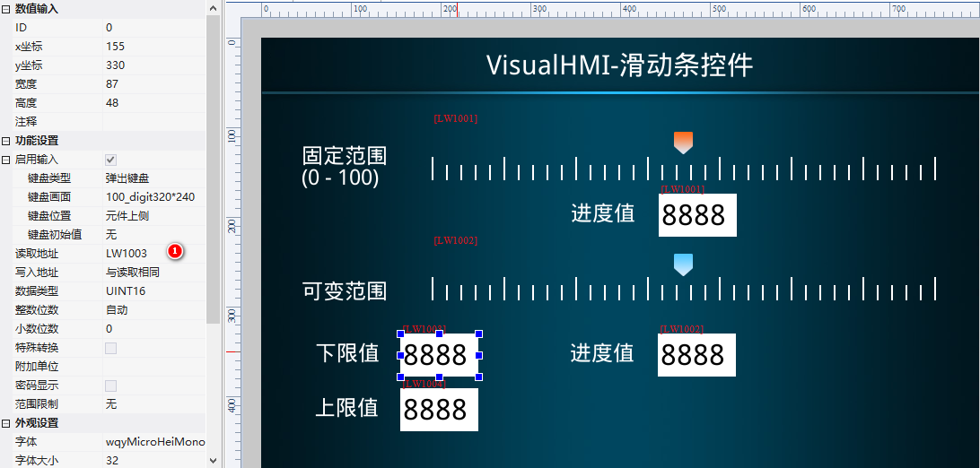Image resolution: width=980 pixels, height=468 pixels.
Task: Change 整数位数 value 自动
Action: 153,310
